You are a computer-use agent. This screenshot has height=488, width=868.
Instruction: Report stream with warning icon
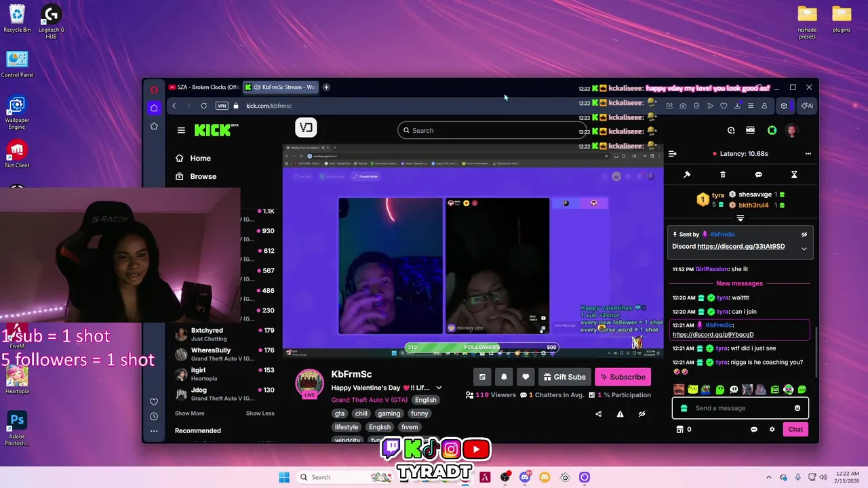point(620,414)
